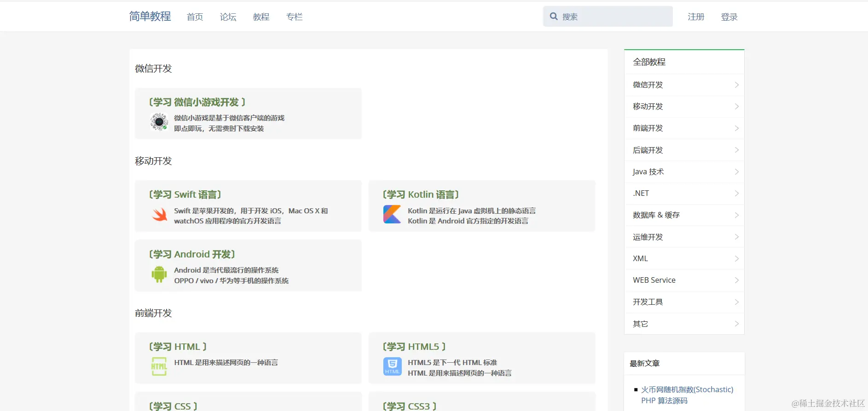868x411 pixels.
Task: Expand the 其它 sidebar chevron
Action: [x=736, y=324]
